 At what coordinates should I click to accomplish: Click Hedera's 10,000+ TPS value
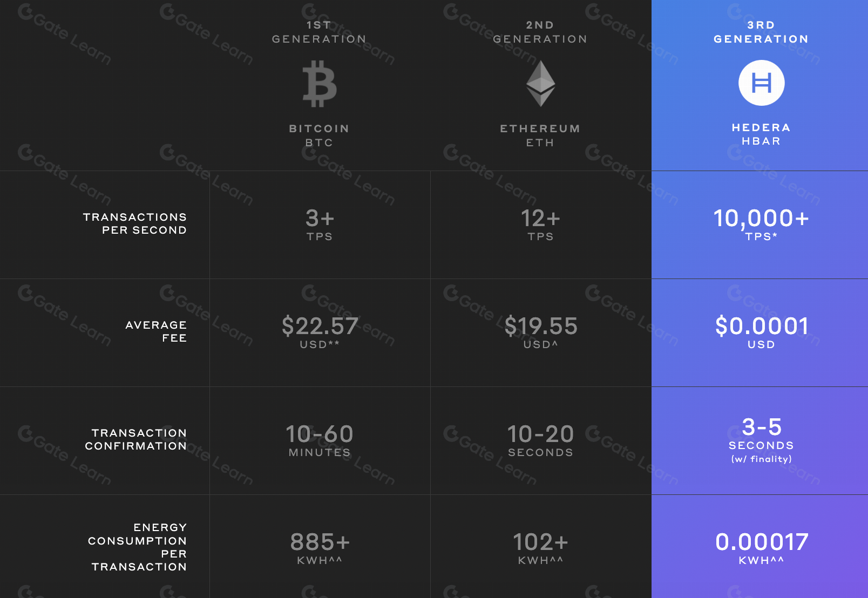pyautogui.click(x=761, y=224)
